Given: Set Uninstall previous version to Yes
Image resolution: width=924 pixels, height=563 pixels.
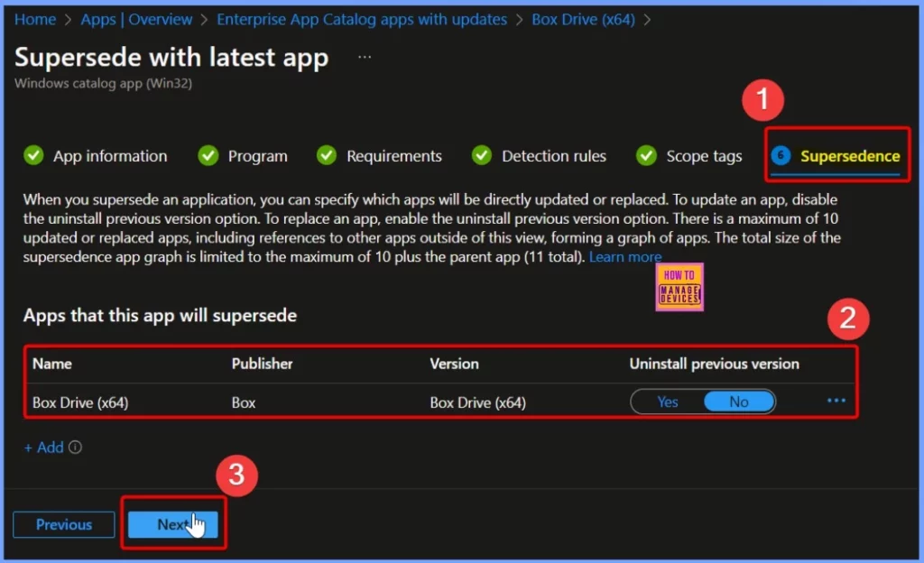Looking at the screenshot, I should coord(668,401).
